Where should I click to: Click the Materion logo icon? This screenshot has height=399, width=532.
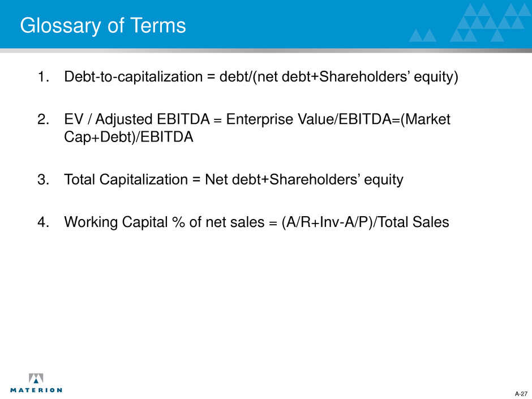coord(36,378)
